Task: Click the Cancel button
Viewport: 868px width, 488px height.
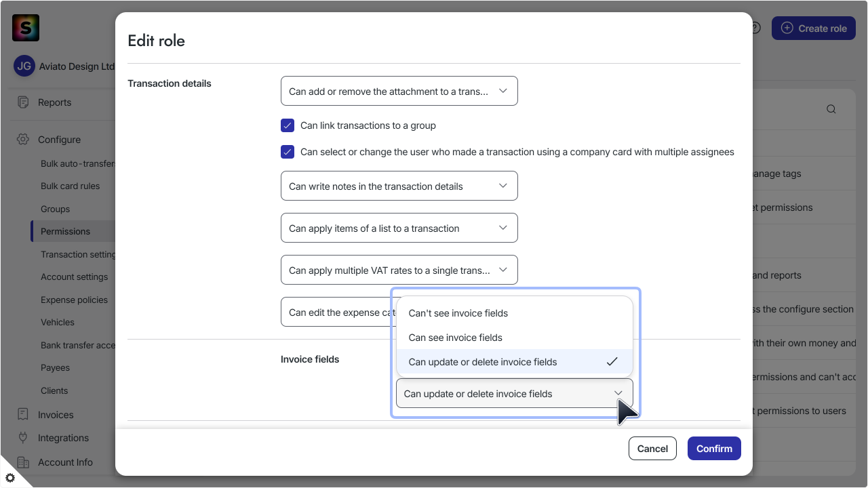Action: pyautogui.click(x=652, y=449)
